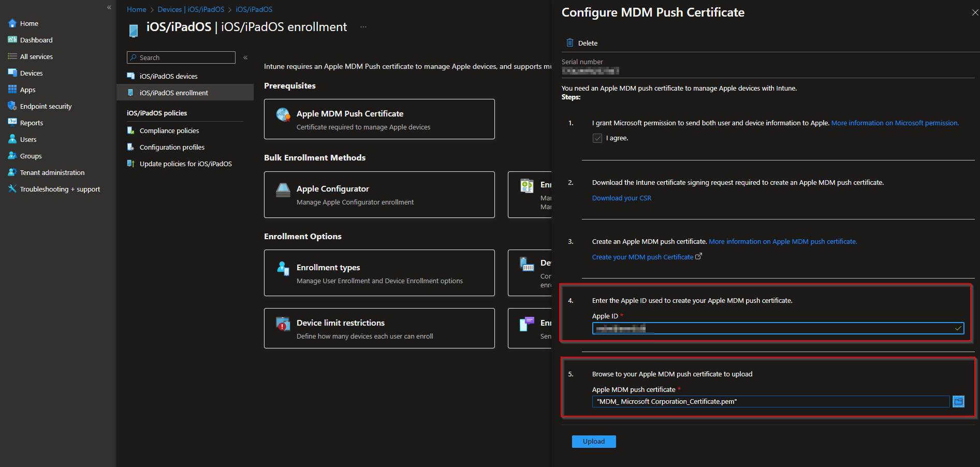Collapse the left navigation pane
980x467 pixels.
[x=109, y=7]
